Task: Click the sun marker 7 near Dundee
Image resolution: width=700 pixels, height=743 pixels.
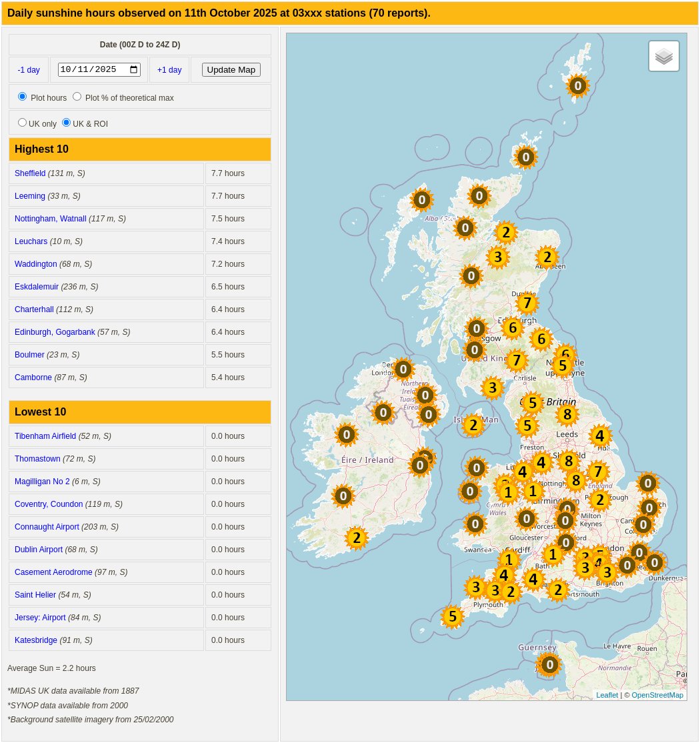Action: point(527,303)
